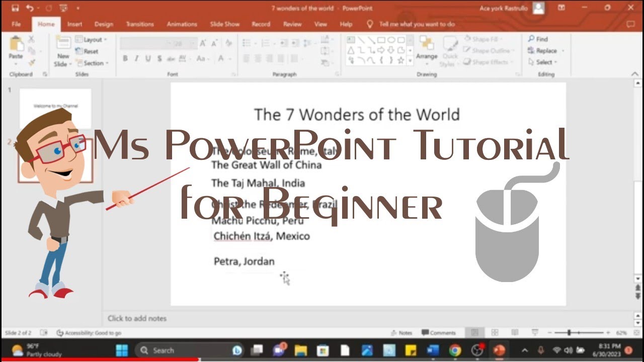Click Increase Font Size icon
This screenshot has height=362, width=644.
coord(203,43)
